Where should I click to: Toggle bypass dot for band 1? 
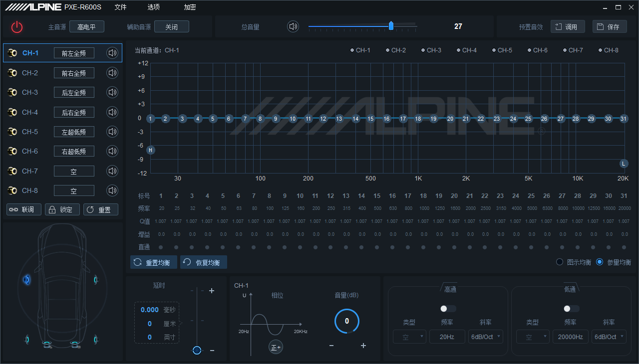[x=161, y=247]
